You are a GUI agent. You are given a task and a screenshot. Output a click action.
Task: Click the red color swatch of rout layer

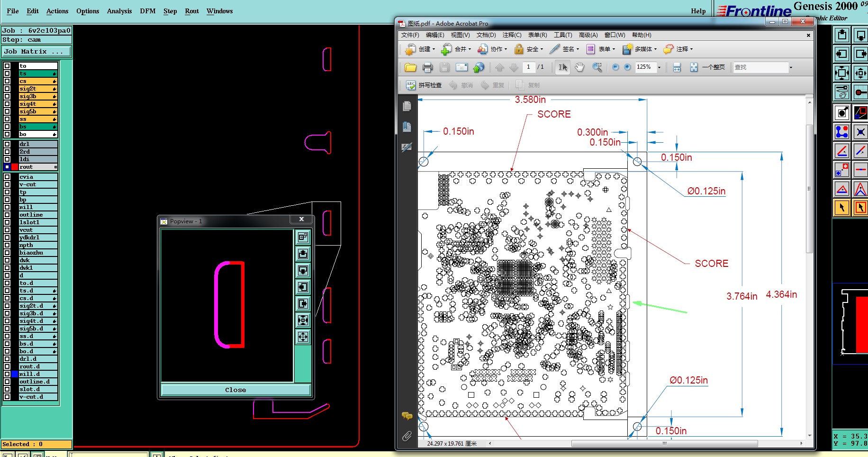[15, 167]
